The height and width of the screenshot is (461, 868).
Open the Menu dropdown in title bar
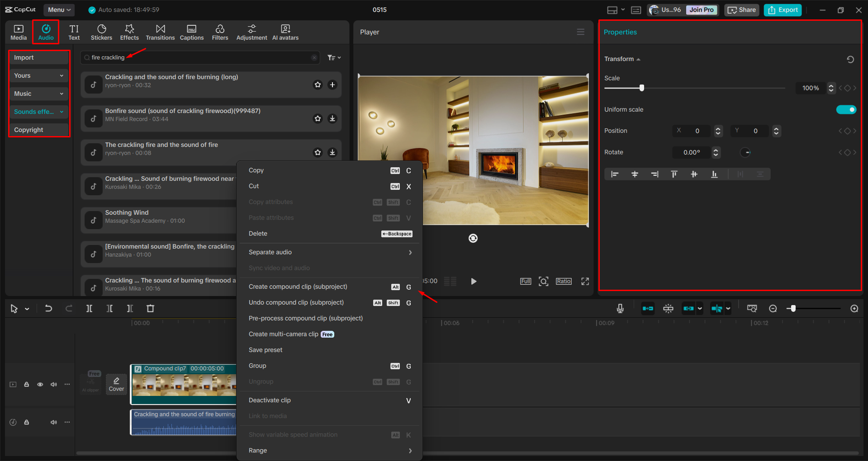[x=59, y=9]
